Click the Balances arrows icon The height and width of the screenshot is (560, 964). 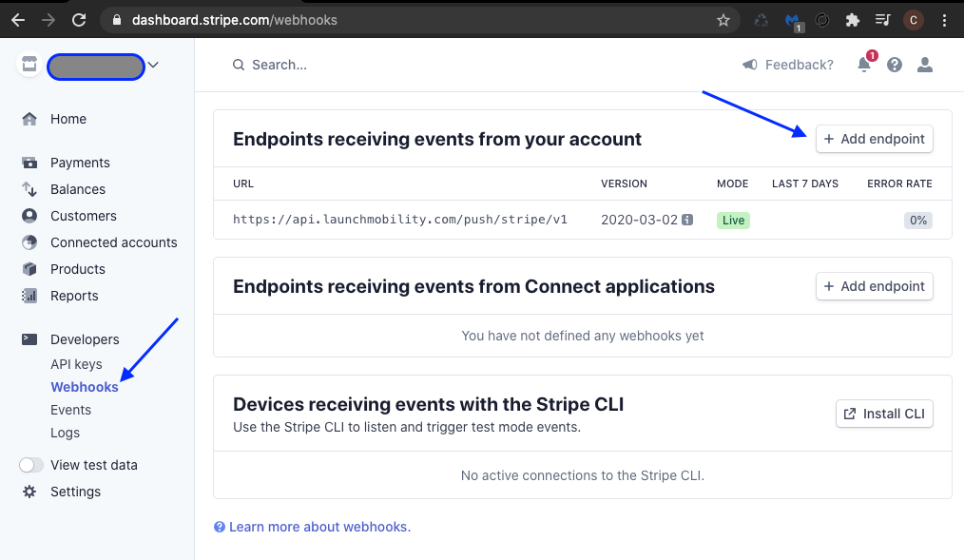29,189
